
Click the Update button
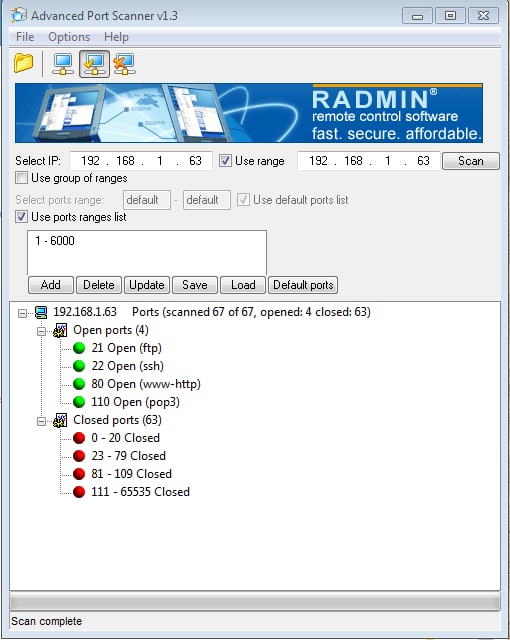[147, 285]
